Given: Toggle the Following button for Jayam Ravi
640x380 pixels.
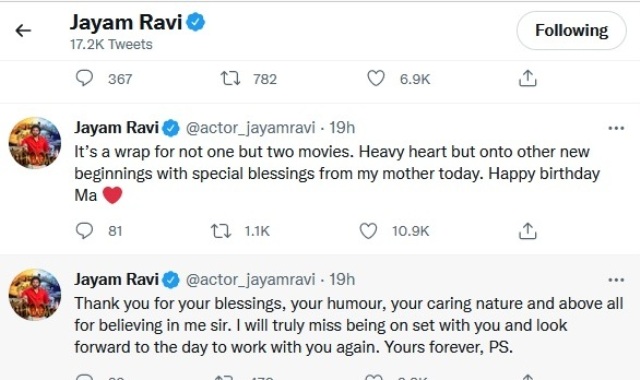Looking at the screenshot, I should coord(571,31).
